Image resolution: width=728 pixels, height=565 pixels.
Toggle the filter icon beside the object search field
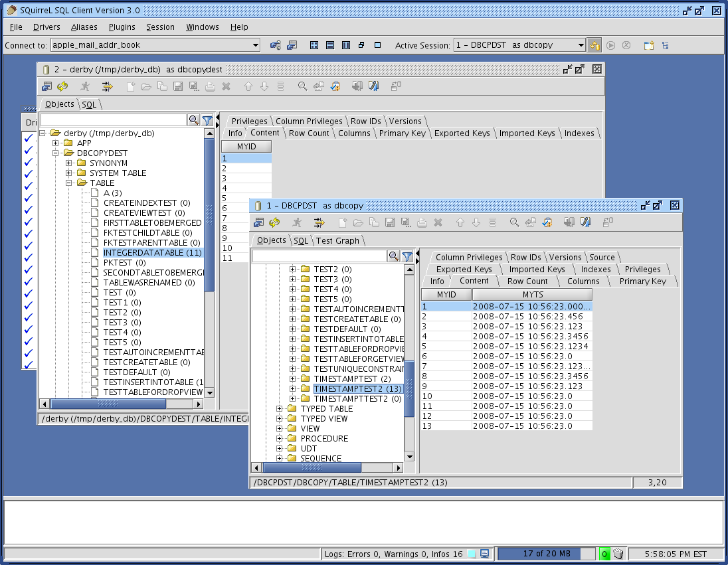tap(407, 256)
